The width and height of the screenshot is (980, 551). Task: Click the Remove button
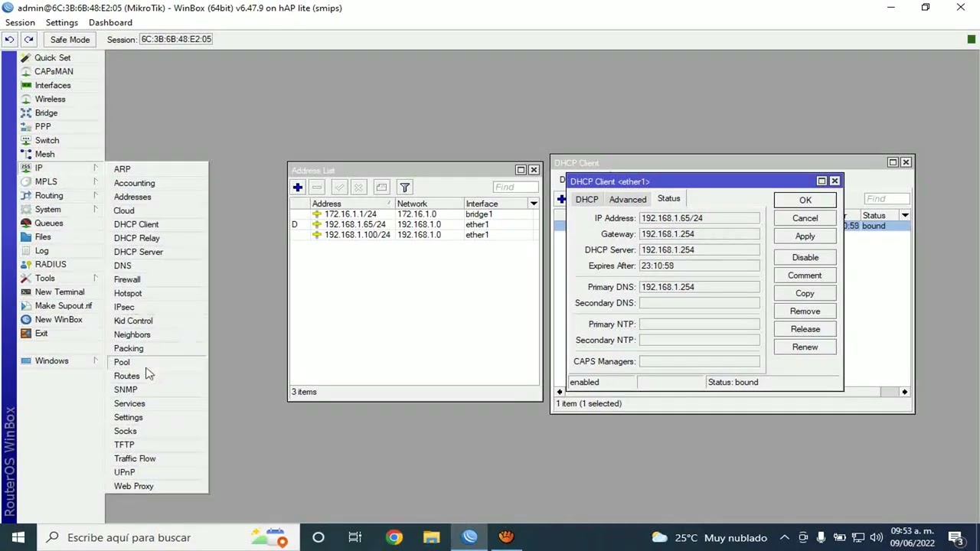click(805, 311)
